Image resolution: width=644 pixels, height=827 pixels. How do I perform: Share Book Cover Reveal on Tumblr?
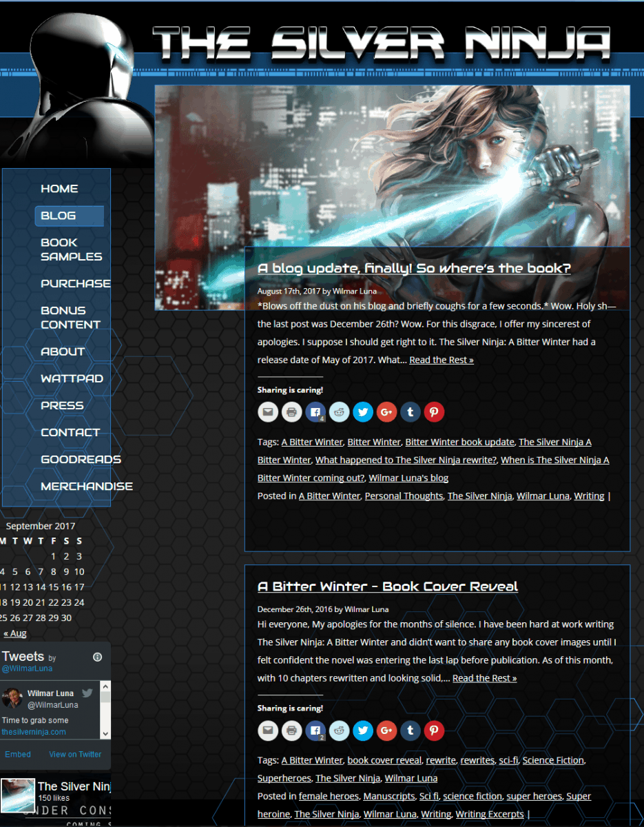coord(411,731)
